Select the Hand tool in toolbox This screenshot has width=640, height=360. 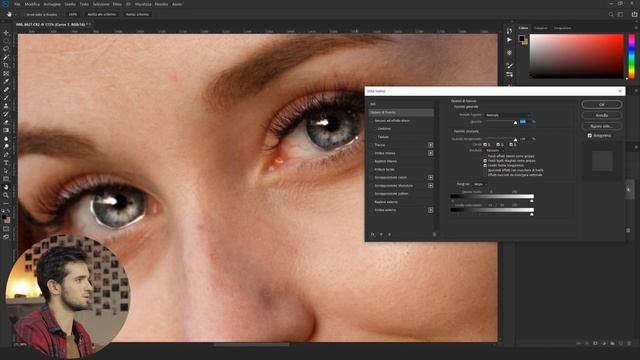(x=6, y=187)
